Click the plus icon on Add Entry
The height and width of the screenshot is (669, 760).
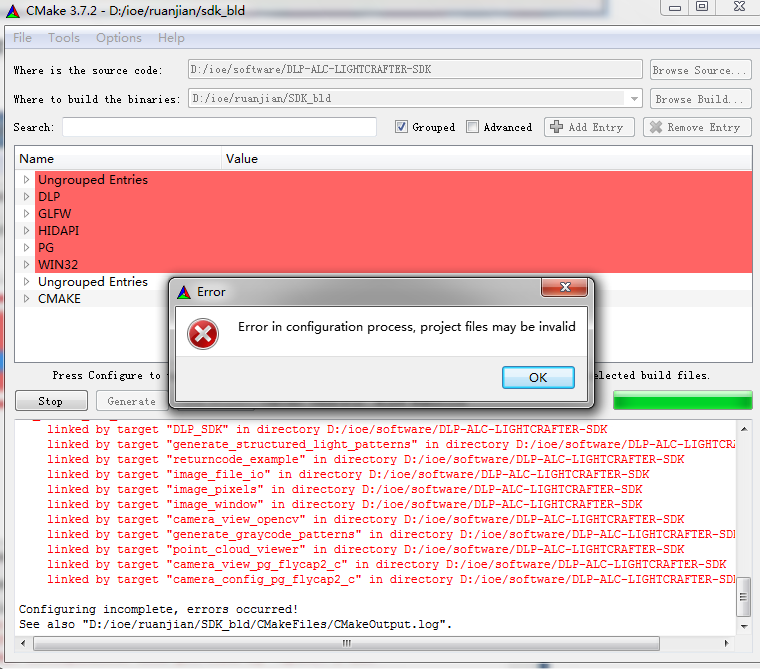pos(556,127)
